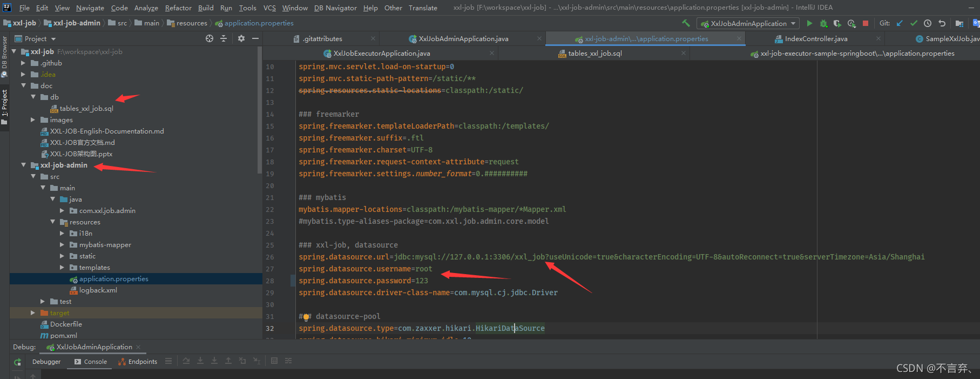Click debugger layout lines icon after Endpoints
This screenshot has width=980, height=379.
coord(168,361)
